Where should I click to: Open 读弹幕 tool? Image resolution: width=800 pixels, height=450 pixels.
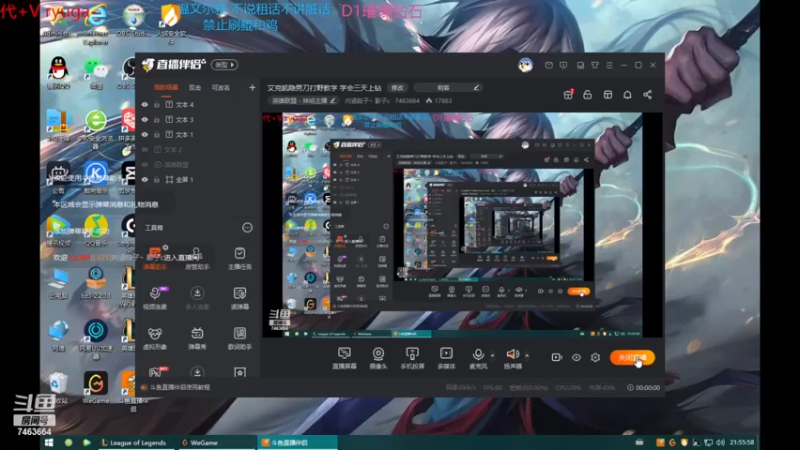239,298
